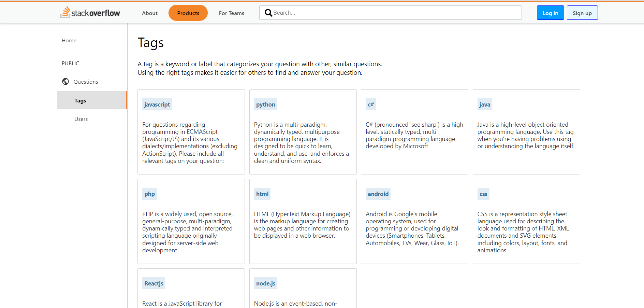Open the javascript tag
The image size is (644, 308).
point(157,104)
